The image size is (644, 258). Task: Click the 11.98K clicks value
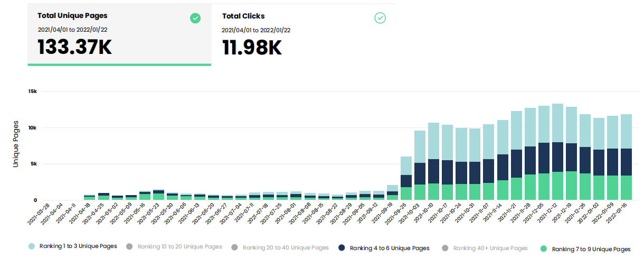tap(252, 47)
